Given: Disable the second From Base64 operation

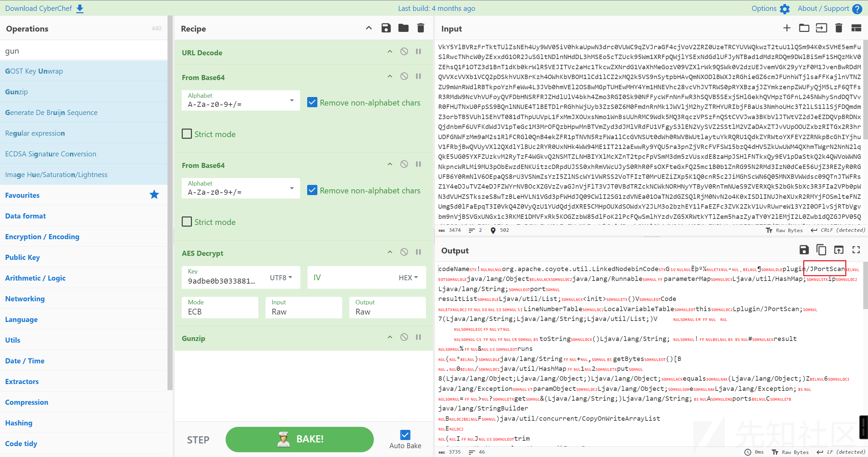Looking at the screenshot, I should (404, 164).
